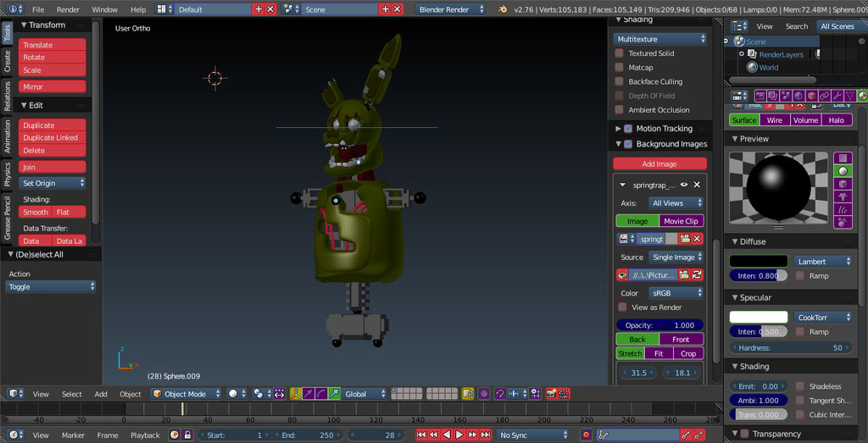Select cube preview type
Image resolution: width=868 pixels, height=443 pixels.
coord(843,184)
